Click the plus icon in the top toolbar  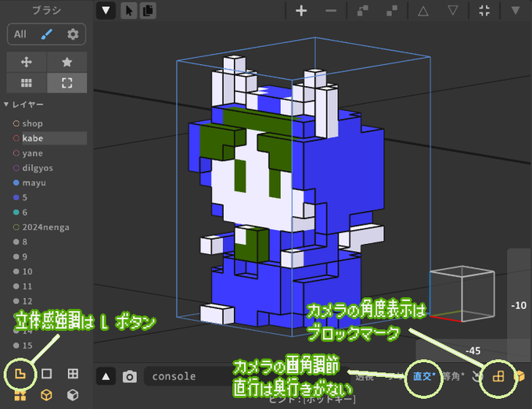[x=301, y=11]
